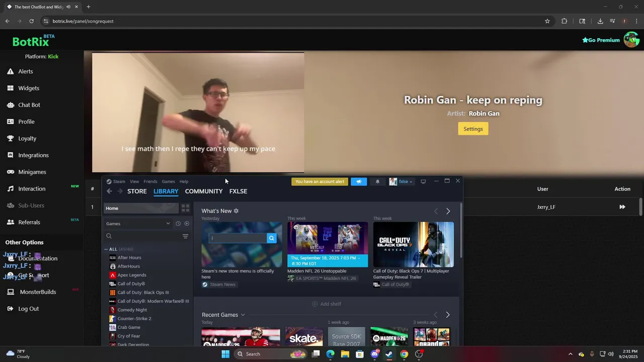644x362 pixels.
Task: Go back in the browser
Action: [x=7, y=21]
